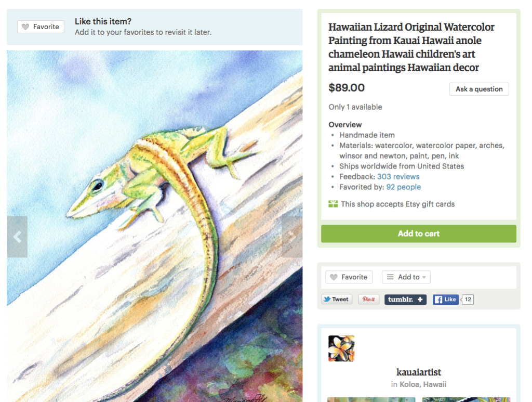Viewport: 532px width, 402px height.
Task: Click the heart Favorite button above the painting
Action: coord(41,27)
